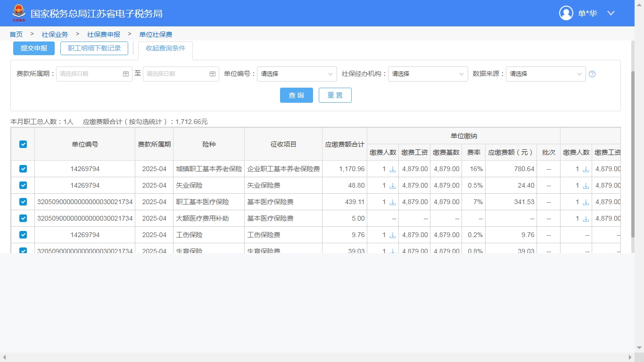Uncheck the 大额医疗费用补助 row checkbox
The image size is (644, 362).
point(23,218)
